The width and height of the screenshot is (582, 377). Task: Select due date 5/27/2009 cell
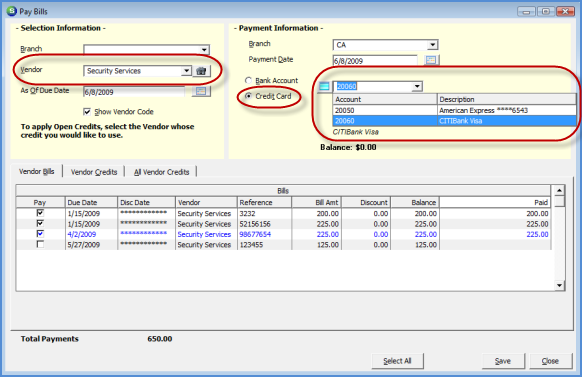[91, 245]
